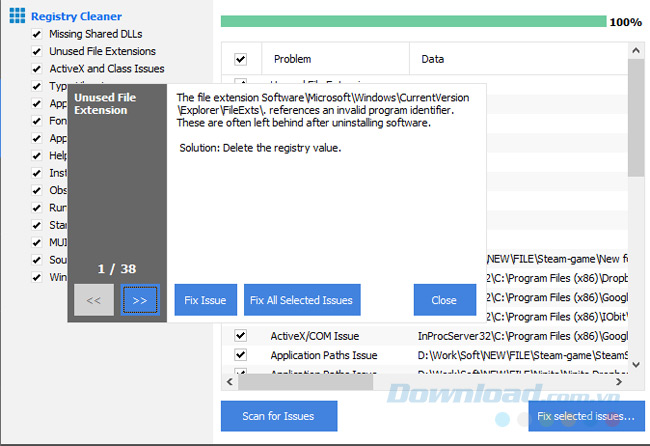The height and width of the screenshot is (446, 650).
Task: Toggle the checkbox next to 'MUI' item
Action: tap(37, 242)
